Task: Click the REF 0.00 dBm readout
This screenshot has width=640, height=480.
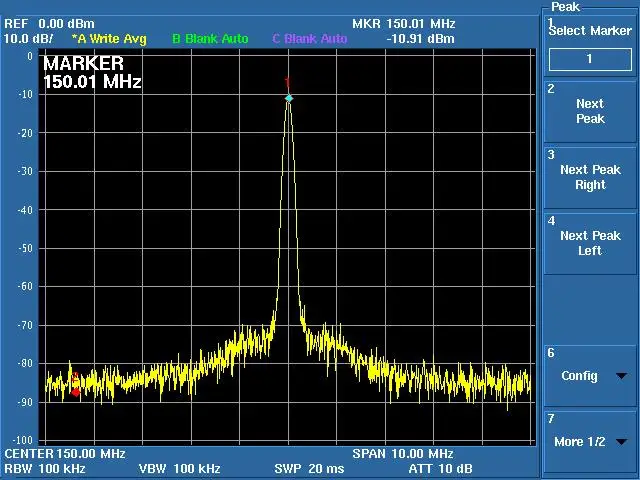Action: click(49, 24)
